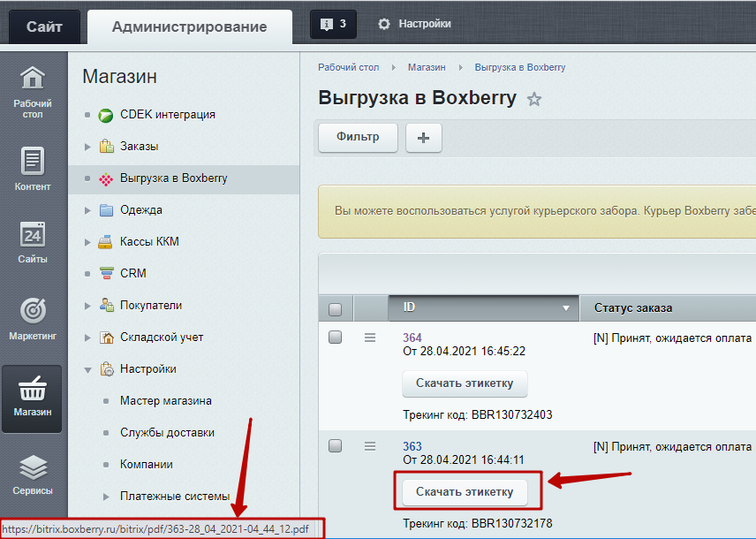Download label for order 363
756x539 pixels.
[465, 492]
